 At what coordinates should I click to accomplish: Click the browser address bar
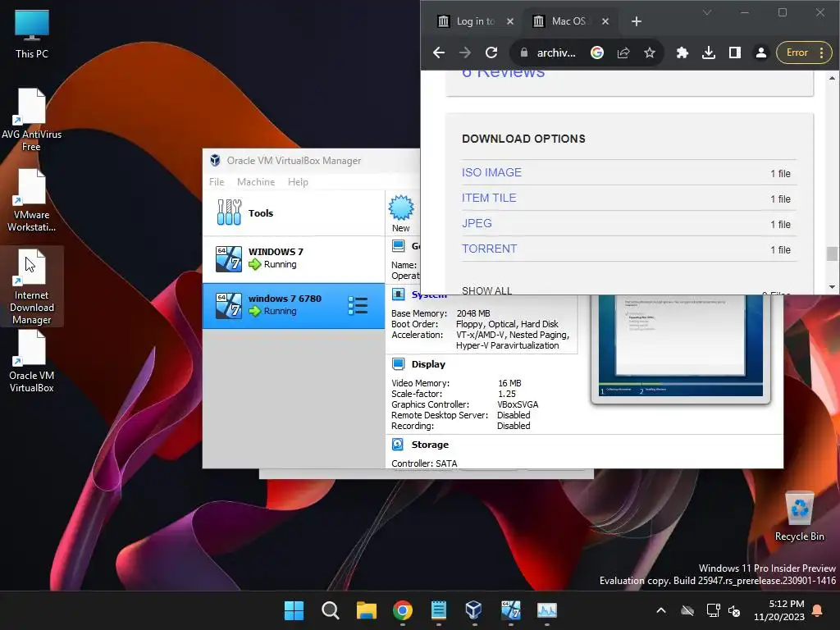coord(556,52)
